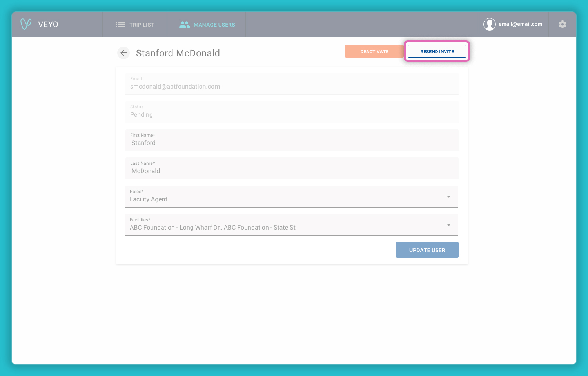Click the disabled Email field
588x376 pixels.
292,84
